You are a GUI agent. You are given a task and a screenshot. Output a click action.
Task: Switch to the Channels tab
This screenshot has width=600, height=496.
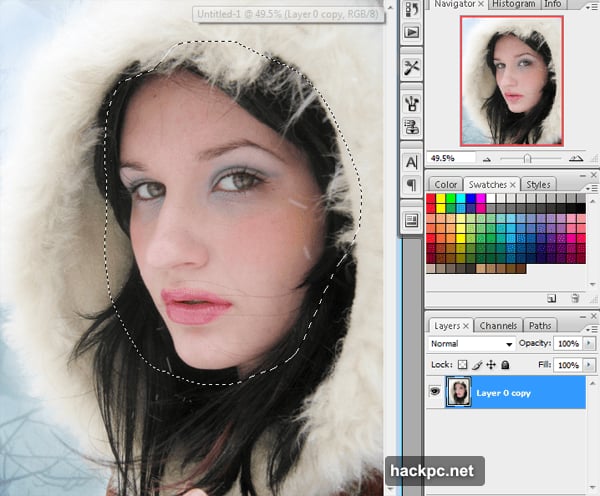point(498,326)
